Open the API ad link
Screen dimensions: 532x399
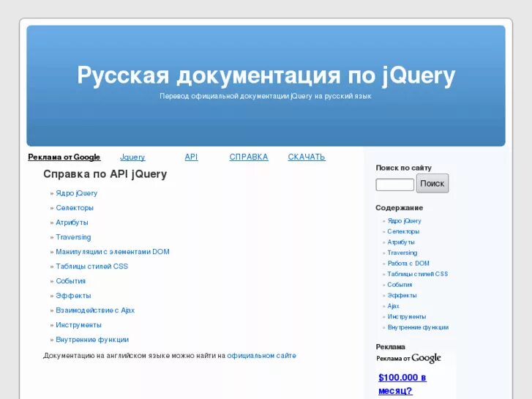(x=191, y=157)
